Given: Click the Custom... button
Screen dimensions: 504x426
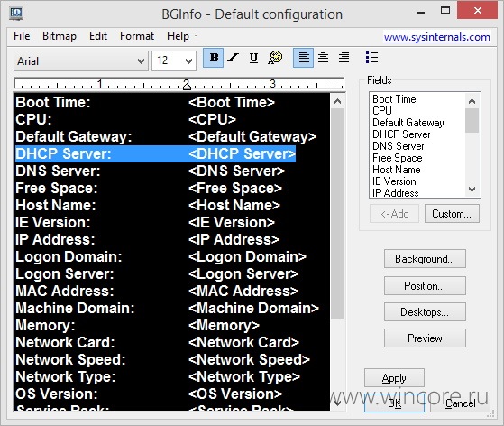Looking at the screenshot, I should coord(452,214).
